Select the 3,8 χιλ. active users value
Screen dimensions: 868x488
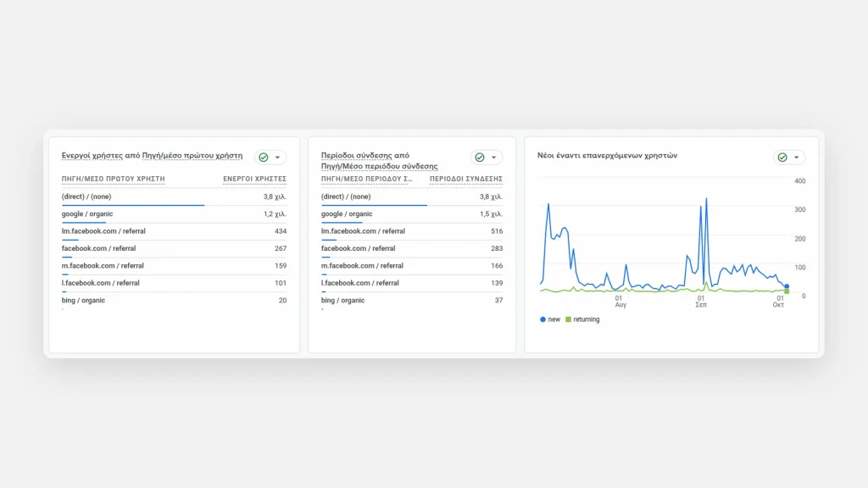(275, 197)
